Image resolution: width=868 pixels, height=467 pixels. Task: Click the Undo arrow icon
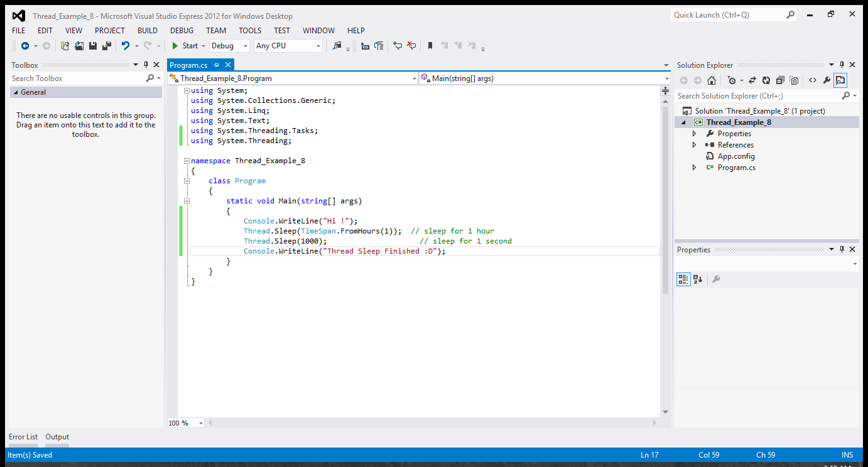[126, 46]
